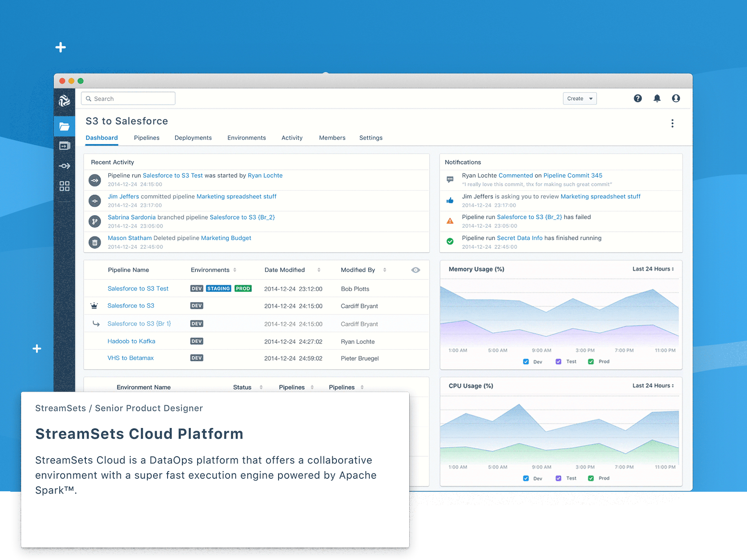747x560 pixels.
Task: Sort by Date Modified using its sort arrows
Action: point(319,270)
